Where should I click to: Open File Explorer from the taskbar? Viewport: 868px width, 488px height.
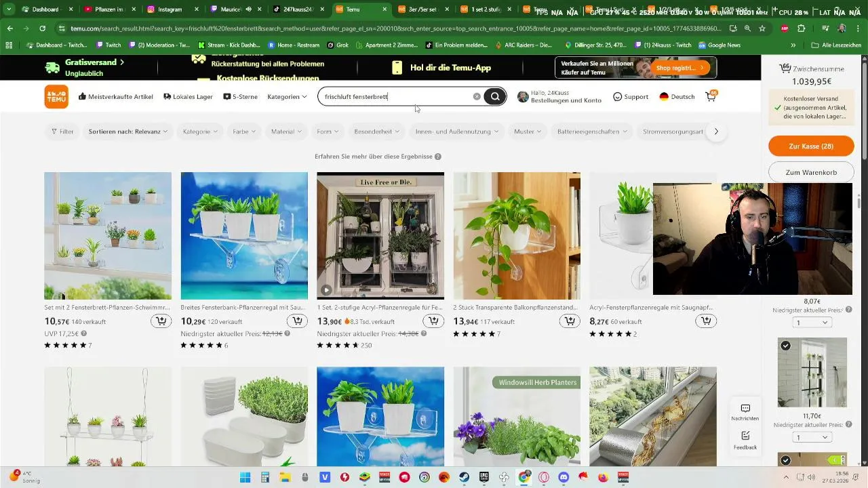285,477
